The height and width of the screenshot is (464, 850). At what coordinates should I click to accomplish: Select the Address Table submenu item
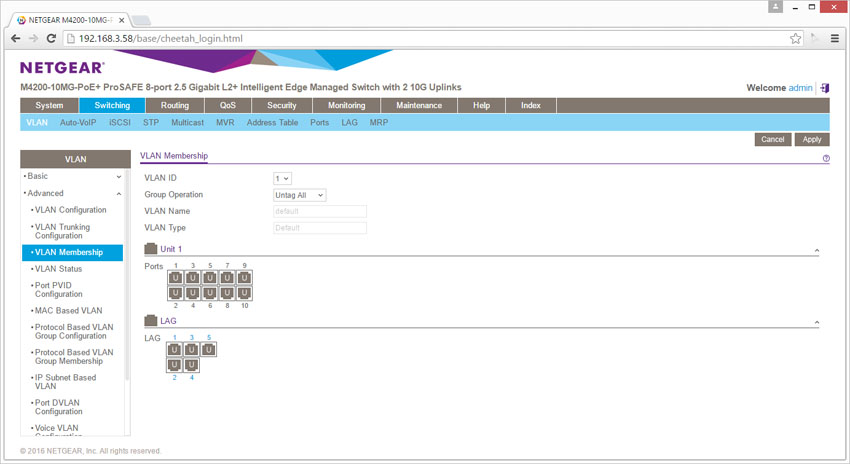pyautogui.click(x=272, y=123)
